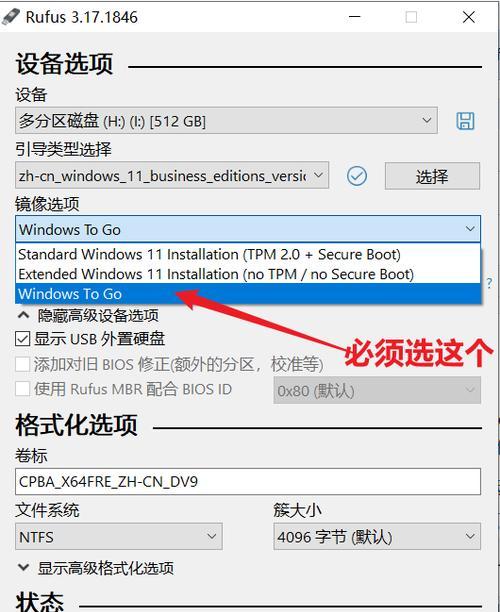Click the blue question mark help icon
Image resolution: width=500 pixels, height=612 pixels.
pyautogui.click(x=489, y=283)
